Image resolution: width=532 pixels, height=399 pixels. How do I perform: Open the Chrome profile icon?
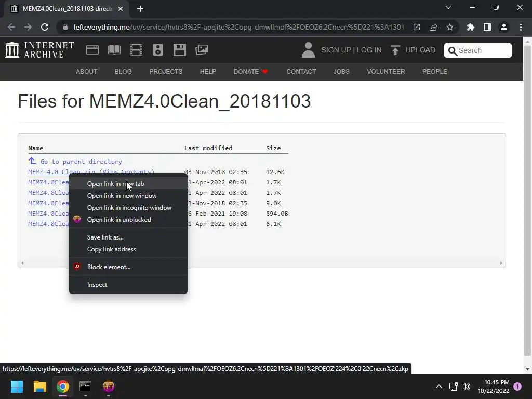click(x=504, y=27)
